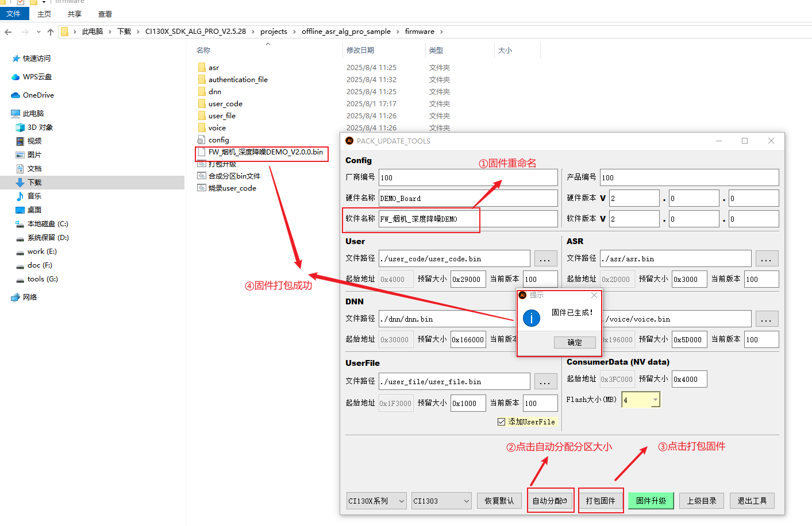The width and height of the screenshot is (812, 526).
Task: Click the 音乐 music note icon
Action: click(20, 196)
